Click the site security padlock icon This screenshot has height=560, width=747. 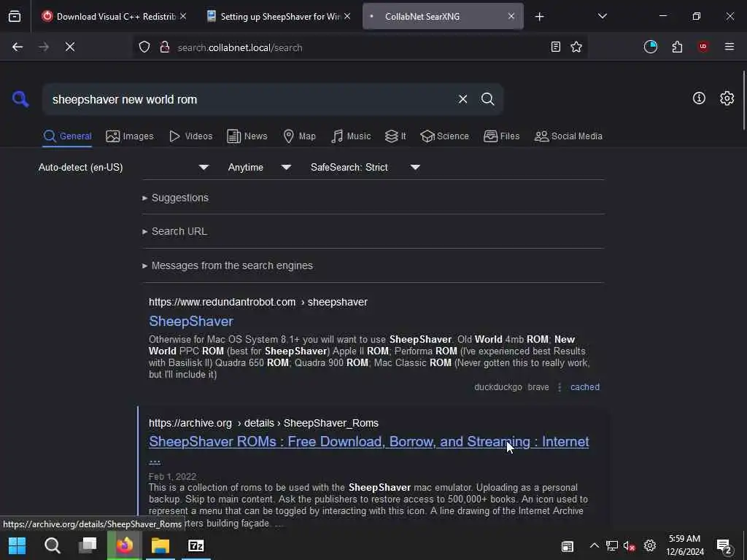click(x=165, y=47)
